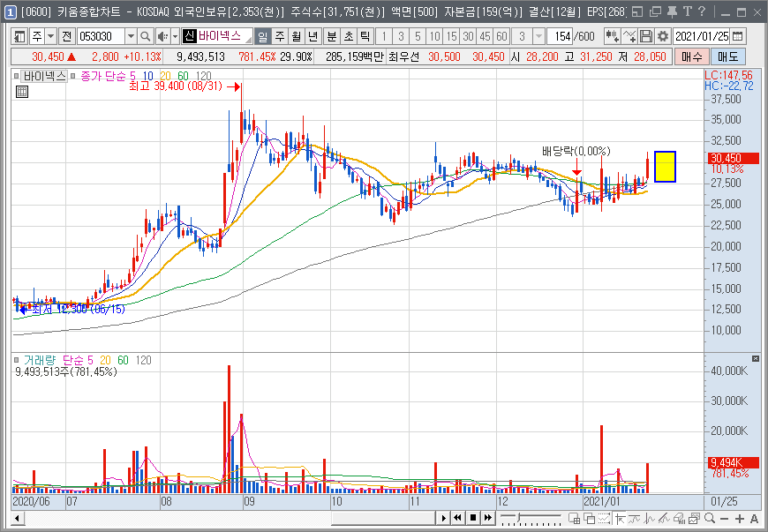Close the volume pane with x button
Image resolution: width=768 pixels, height=532 pixels.
click(756, 359)
